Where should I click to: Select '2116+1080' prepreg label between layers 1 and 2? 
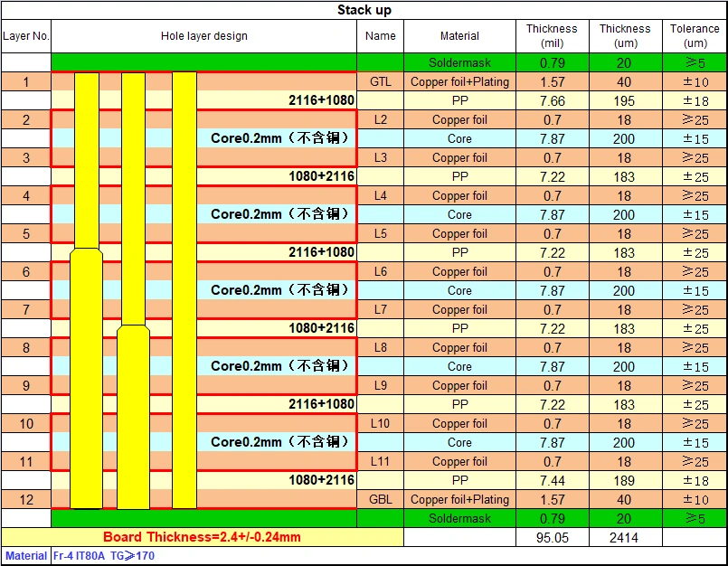click(321, 100)
